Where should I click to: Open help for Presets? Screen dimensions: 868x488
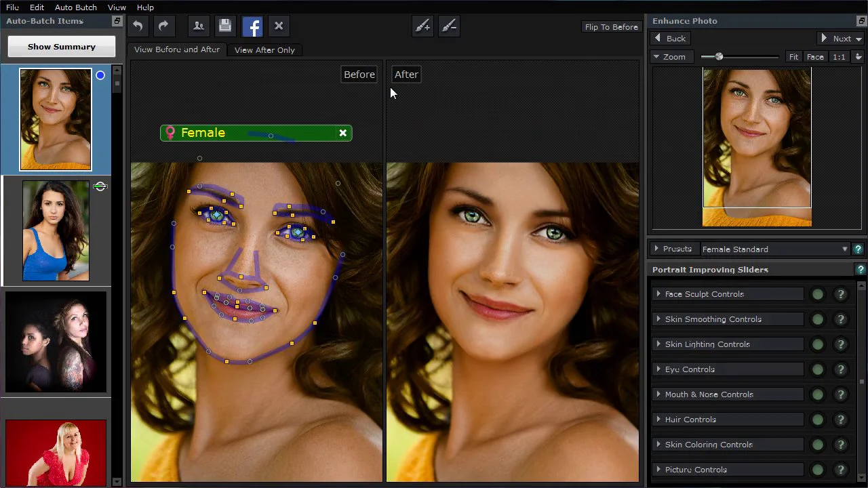858,249
